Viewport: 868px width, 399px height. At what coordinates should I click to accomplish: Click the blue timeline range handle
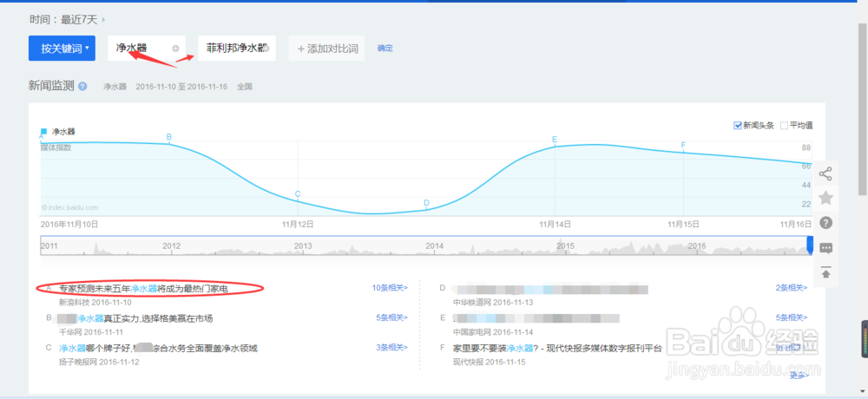pos(810,245)
